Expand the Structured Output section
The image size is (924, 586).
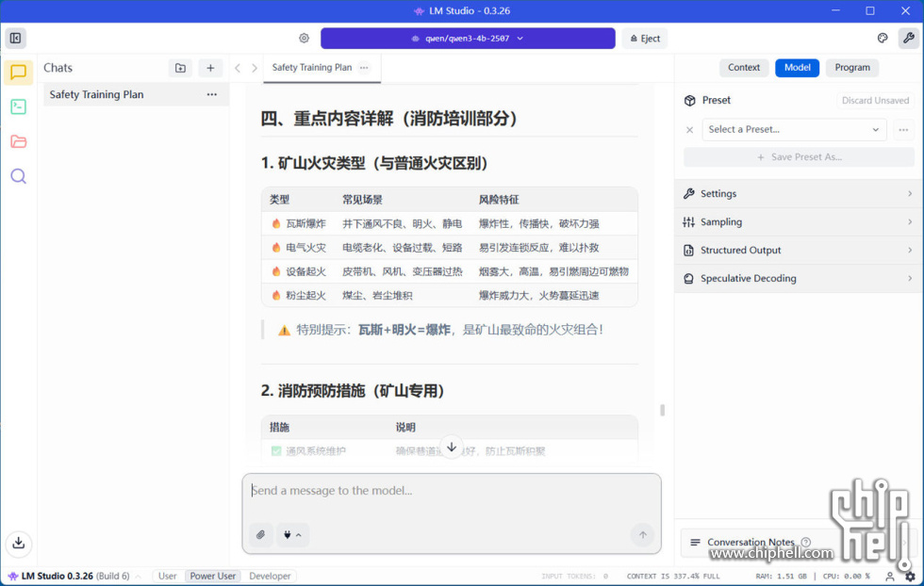[798, 251]
